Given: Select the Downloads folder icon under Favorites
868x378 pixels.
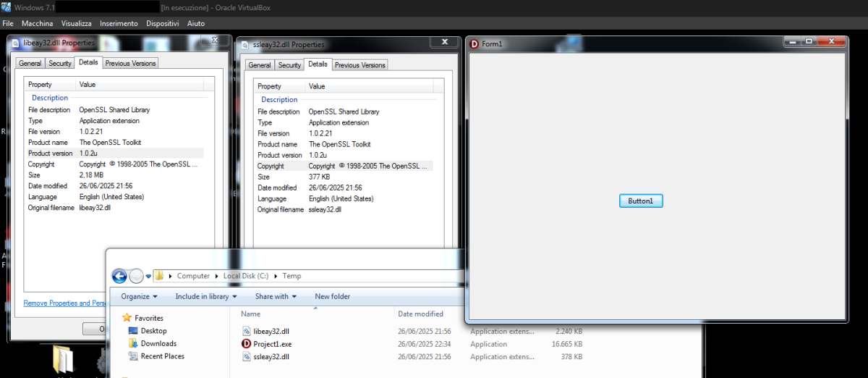Looking at the screenshot, I should click(133, 343).
